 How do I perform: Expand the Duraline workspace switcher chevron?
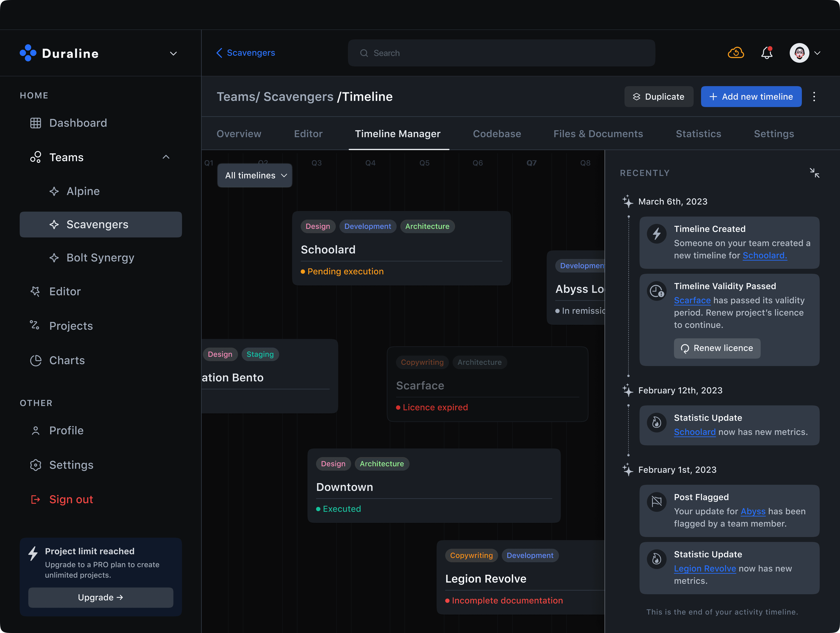[173, 54]
